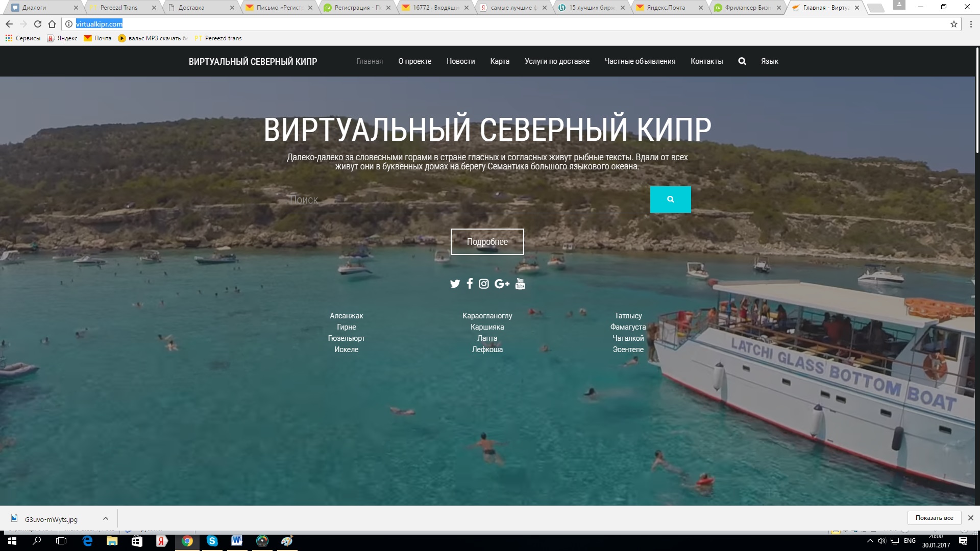980x551 pixels.
Task: Open the navbar search magnifier icon
Action: [x=742, y=61]
